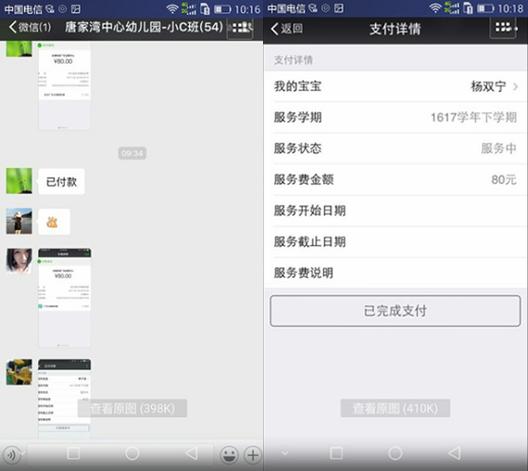Tap the 已付款 message bubble
This screenshot has width=528, height=471.
click(x=61, y=182)
